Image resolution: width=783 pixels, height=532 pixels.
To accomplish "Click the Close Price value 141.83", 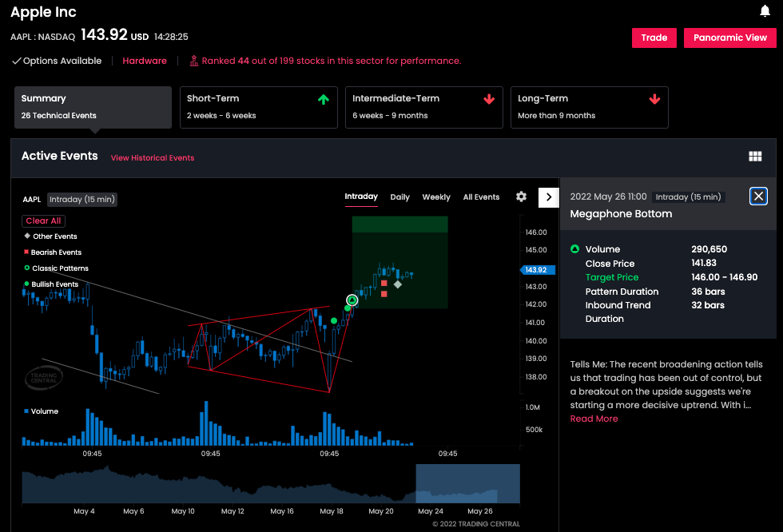I will point(704,263).
